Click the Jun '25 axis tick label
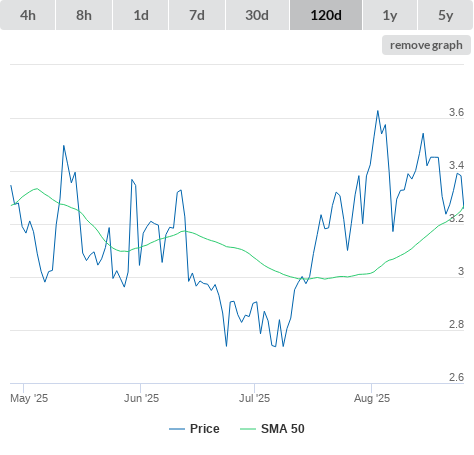The image size is (474, 455). [x=141, y=398]
